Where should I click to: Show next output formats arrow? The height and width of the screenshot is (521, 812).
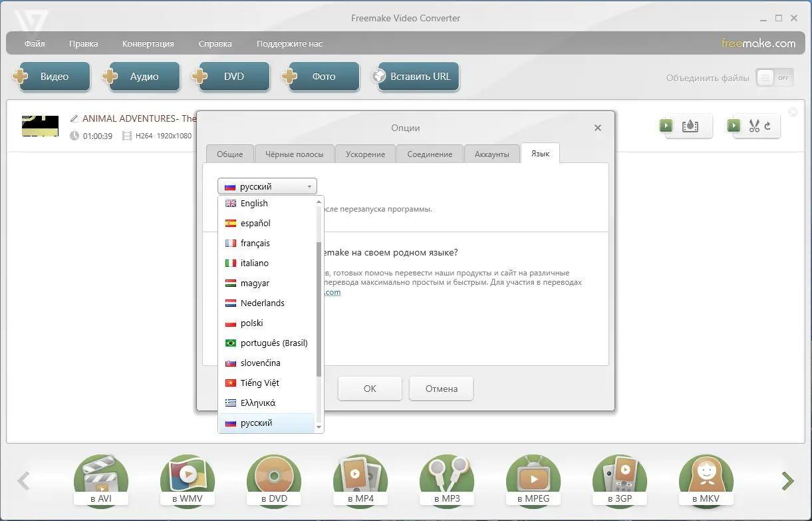point(788,480)
